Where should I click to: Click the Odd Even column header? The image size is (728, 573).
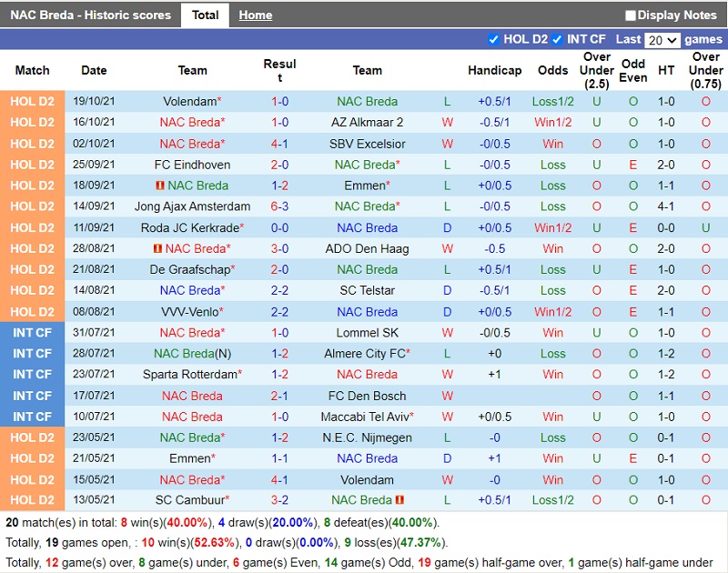632,71
